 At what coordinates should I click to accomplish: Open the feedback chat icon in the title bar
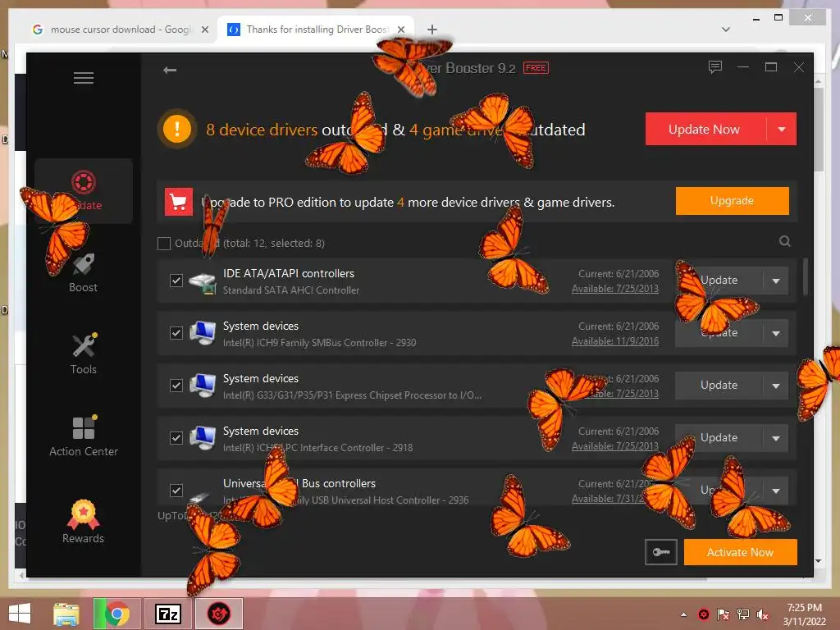click(x=715, y=67)
